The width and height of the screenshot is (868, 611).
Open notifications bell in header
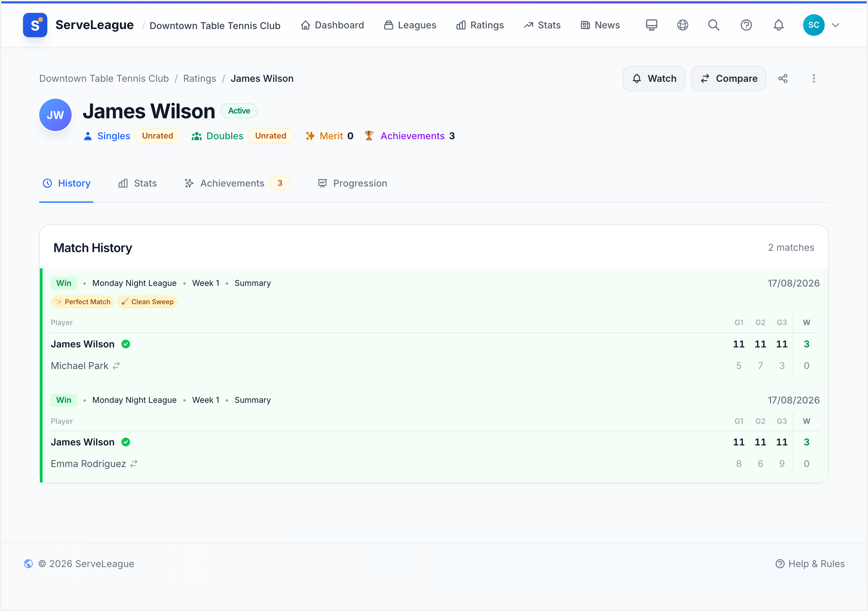click(778, 25)
